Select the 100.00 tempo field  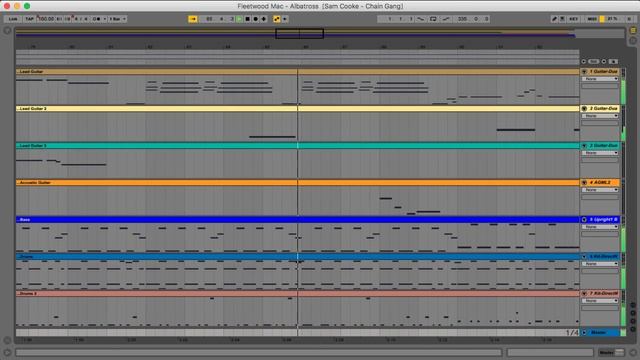[x=46, y=19]
